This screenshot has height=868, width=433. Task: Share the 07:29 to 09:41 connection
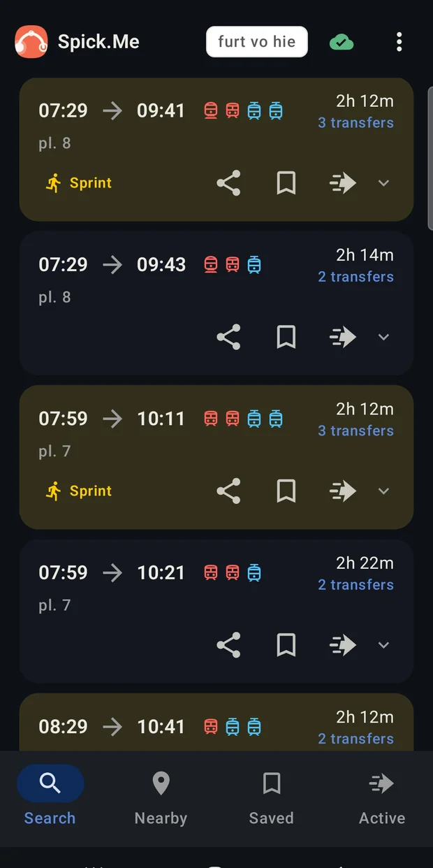(x=228, y=183)
